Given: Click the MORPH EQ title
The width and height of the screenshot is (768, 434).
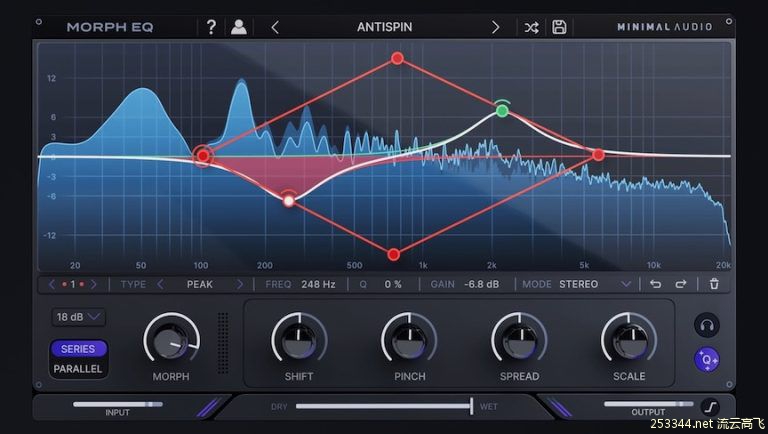Looking at the screenshot, I should pos(110,27).
